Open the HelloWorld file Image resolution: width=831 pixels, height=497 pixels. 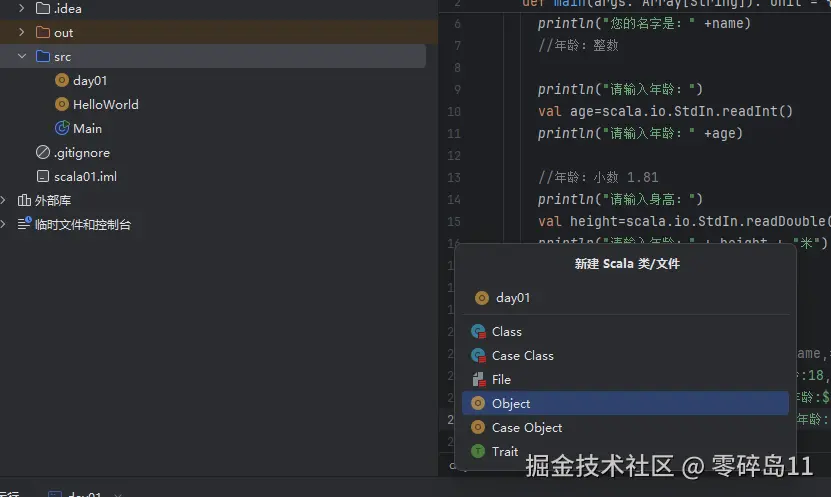(x=105, y=104)
